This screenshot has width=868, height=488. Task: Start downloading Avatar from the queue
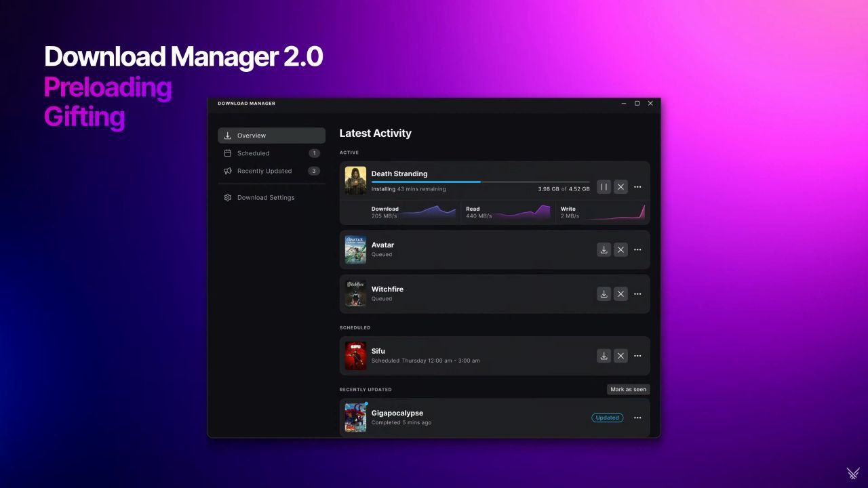click(604, 249)
